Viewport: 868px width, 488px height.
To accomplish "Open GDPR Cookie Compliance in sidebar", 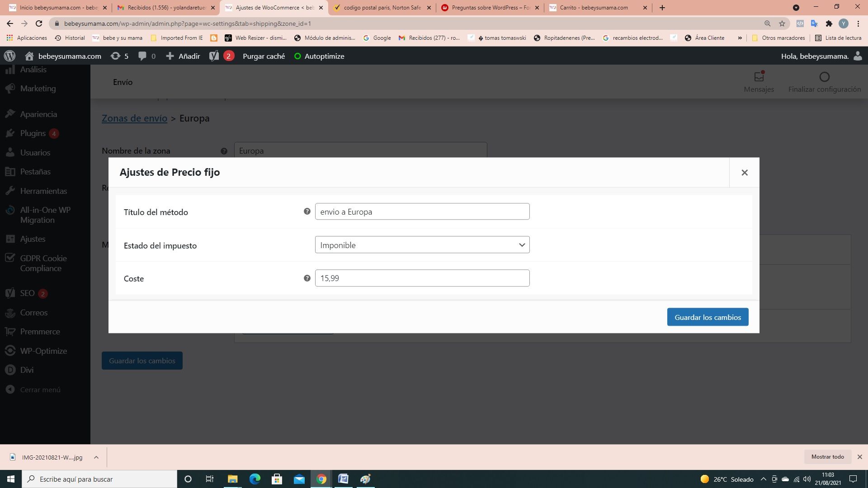I will 43,263.
